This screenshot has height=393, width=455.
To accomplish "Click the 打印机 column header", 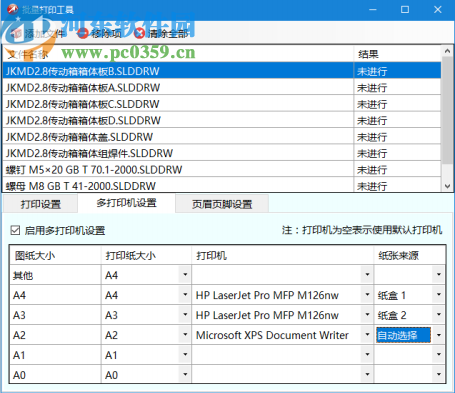I will click(x=283, y=255).
